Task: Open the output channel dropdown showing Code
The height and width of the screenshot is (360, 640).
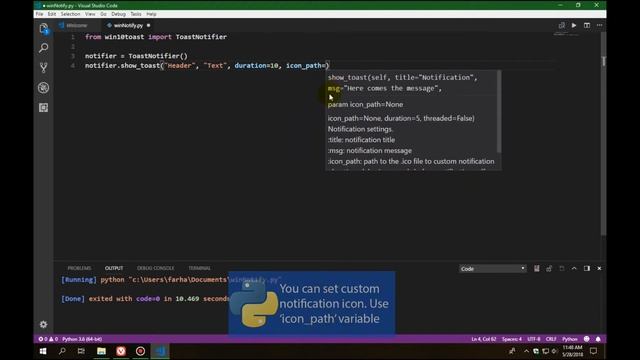Action: click(x=493, y=269)
